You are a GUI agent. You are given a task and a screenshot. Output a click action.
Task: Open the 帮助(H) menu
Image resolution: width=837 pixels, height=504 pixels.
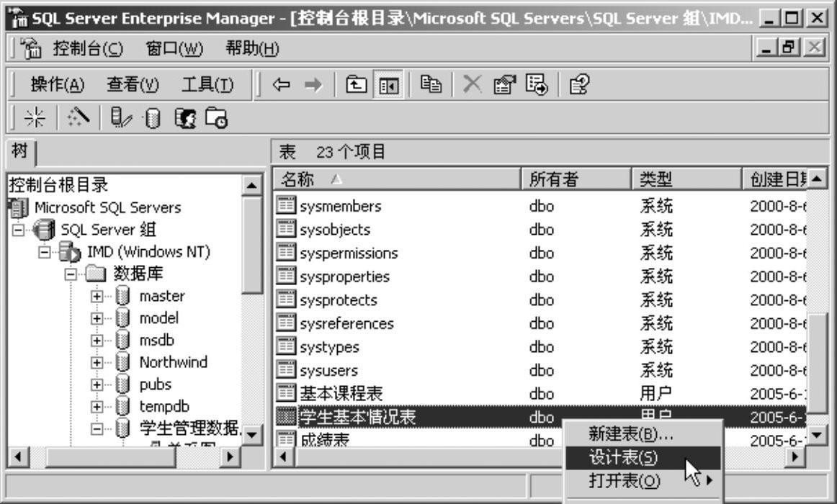tap(252, 48)
